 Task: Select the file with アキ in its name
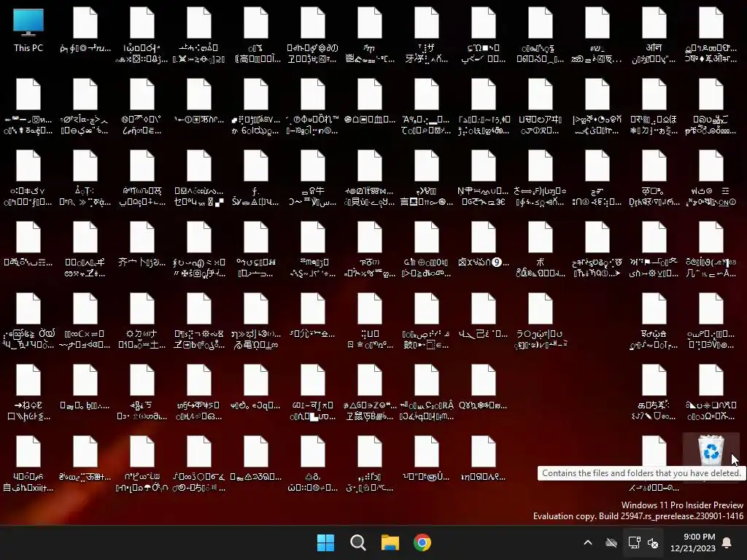click(541, 108)
